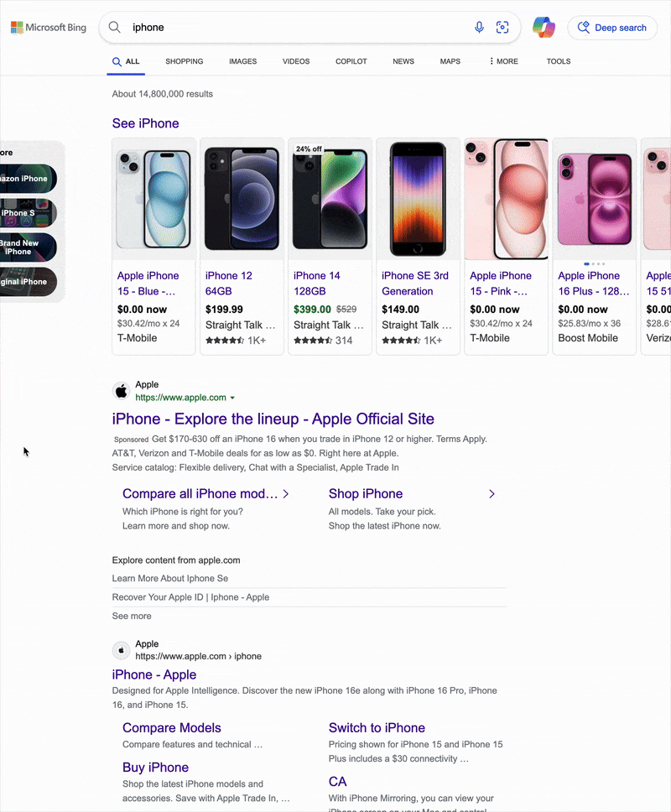
Task: Click See more under Explore content from apple.com
Action: click(131, 615)
